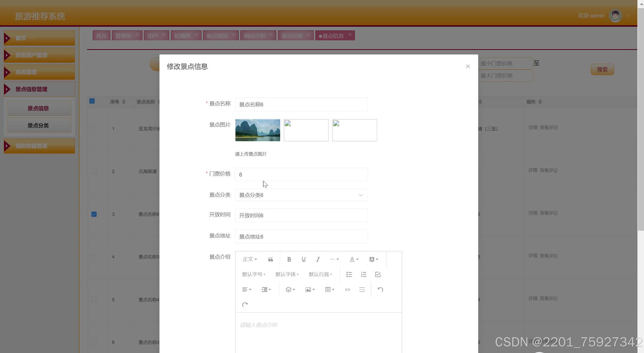Toggle underline formatting
The image size is (644, 353).
click(x=304, y=259)
